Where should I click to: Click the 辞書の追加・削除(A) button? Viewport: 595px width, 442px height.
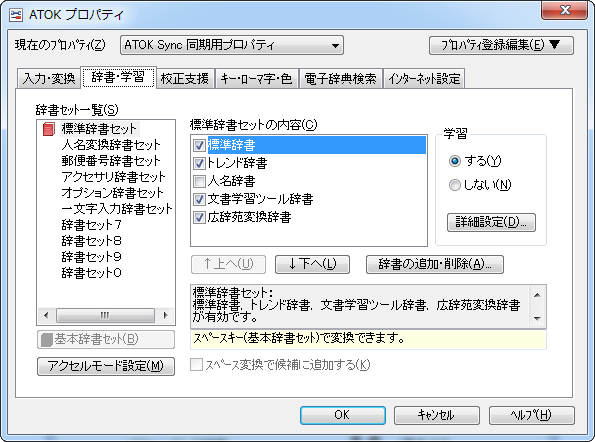[x=435, y=264]
